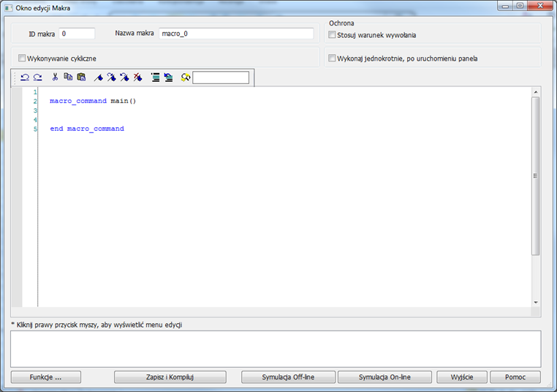Click empty line 3 in code editor
Image resolution: width=557 pixels, height=392 pixels.
click(284, 110)
